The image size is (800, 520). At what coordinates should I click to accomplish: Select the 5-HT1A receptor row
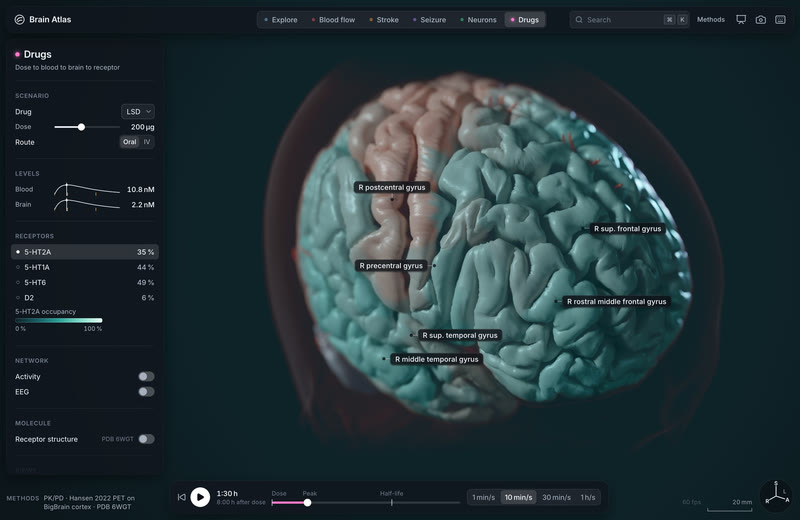(x=85, y=267)
